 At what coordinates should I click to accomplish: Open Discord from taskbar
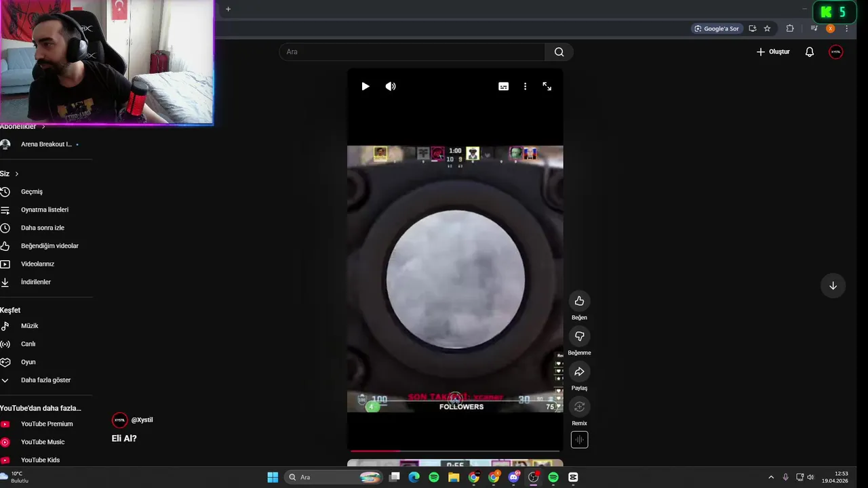[513, 477]
